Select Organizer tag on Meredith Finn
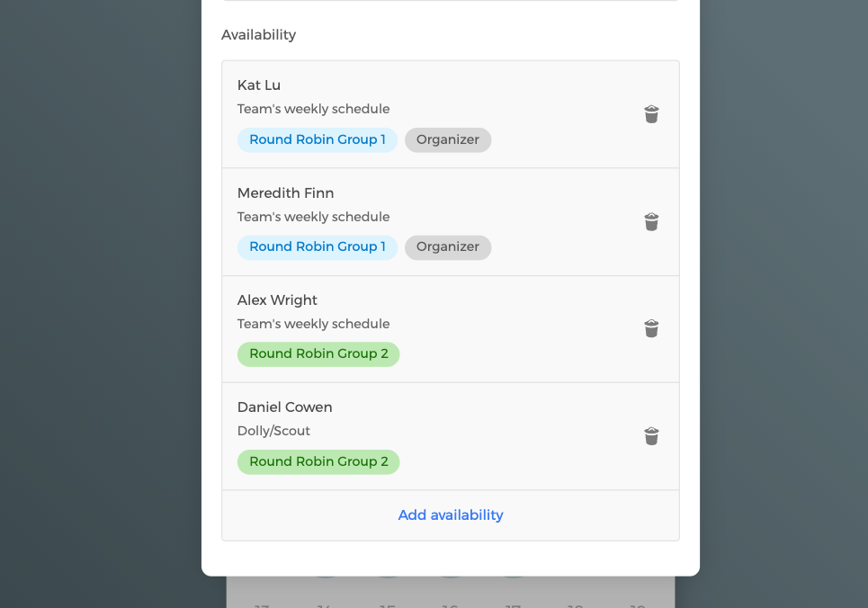This screenshot has height=608, width=868. tap(448, 247)
